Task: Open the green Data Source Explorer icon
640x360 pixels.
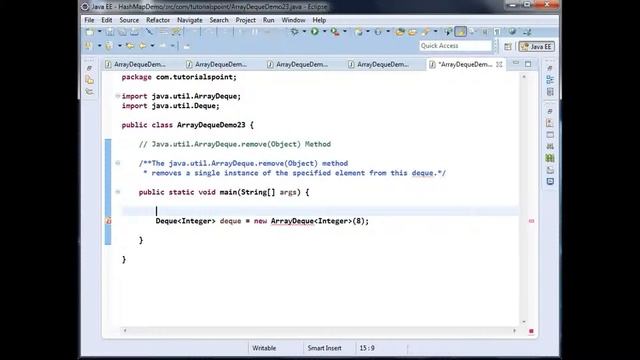Action: pos(550,158)
